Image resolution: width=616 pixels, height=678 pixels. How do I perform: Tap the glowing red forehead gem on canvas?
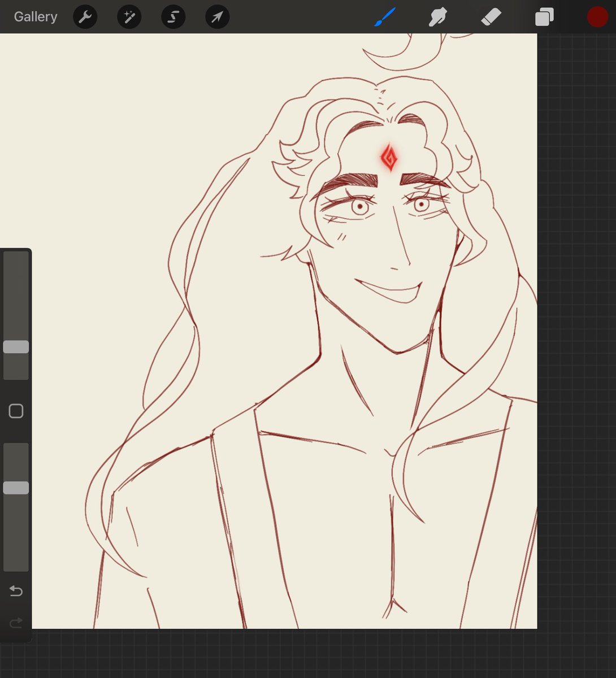(x=389, y=158)
